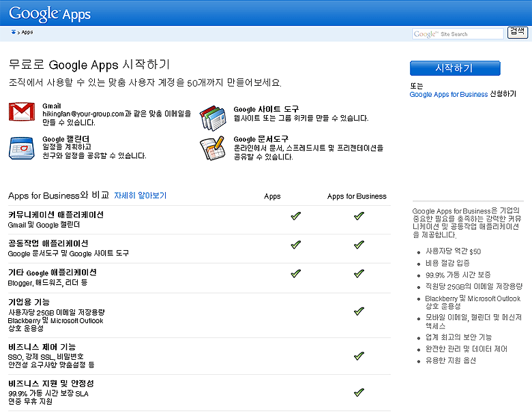
Task: Open the Apps breadcrumb link
Action: (x=27, y=32)
